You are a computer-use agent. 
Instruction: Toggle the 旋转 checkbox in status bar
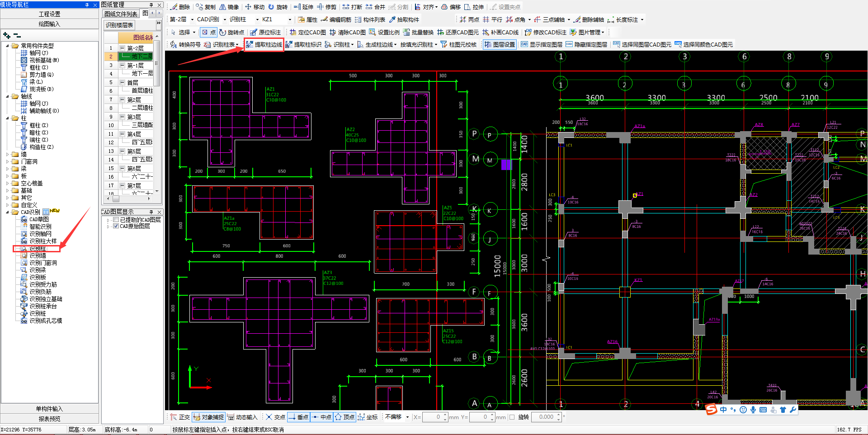[x=512, y=417]
